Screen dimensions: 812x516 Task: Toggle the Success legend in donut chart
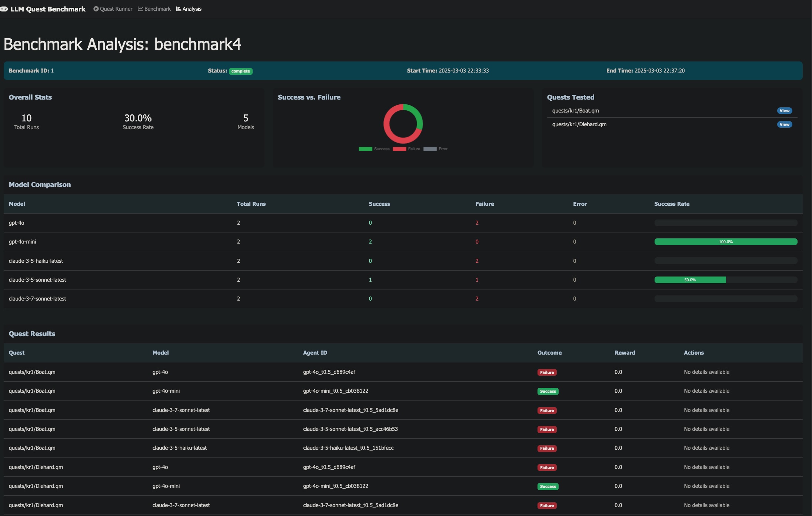point(374,149)
